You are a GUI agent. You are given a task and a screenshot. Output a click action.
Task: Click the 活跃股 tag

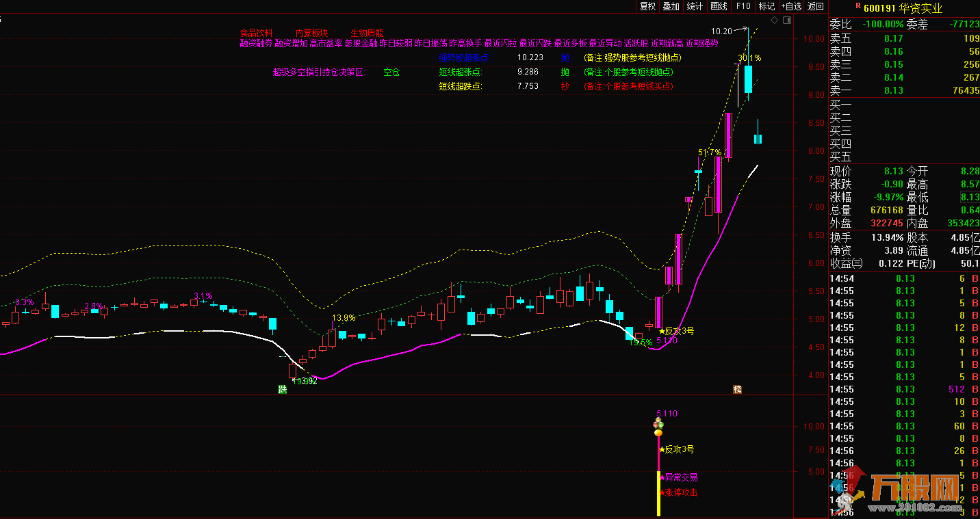[x=634, y=44]
